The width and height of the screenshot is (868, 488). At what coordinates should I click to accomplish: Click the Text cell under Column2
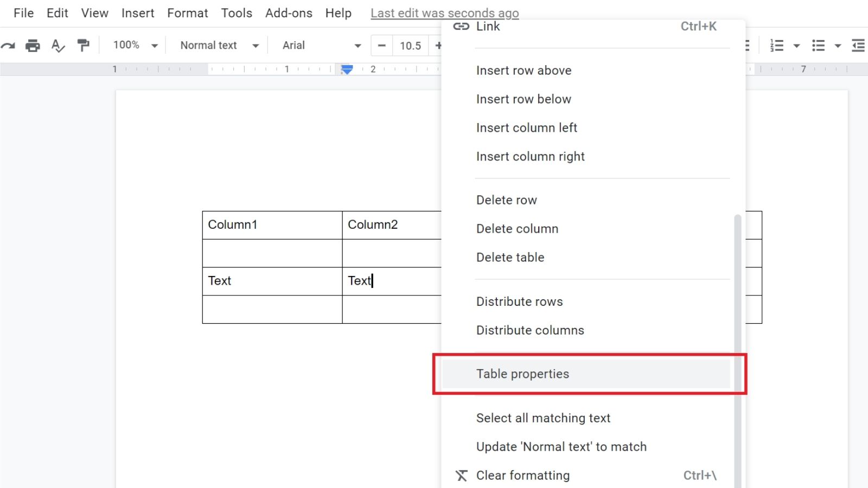(392, 281)
